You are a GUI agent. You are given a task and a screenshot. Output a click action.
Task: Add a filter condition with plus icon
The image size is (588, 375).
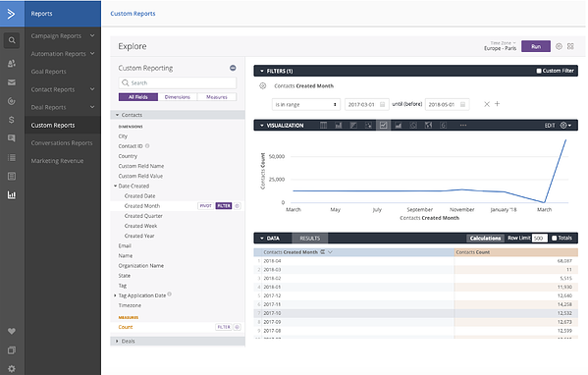tap(498, 104)
